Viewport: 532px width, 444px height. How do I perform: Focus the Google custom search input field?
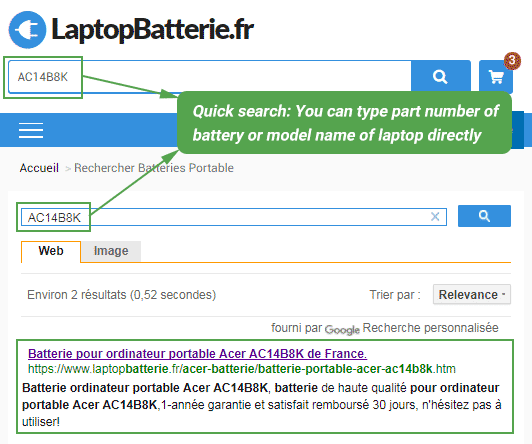pyautogui.click(x=234, y=217)
